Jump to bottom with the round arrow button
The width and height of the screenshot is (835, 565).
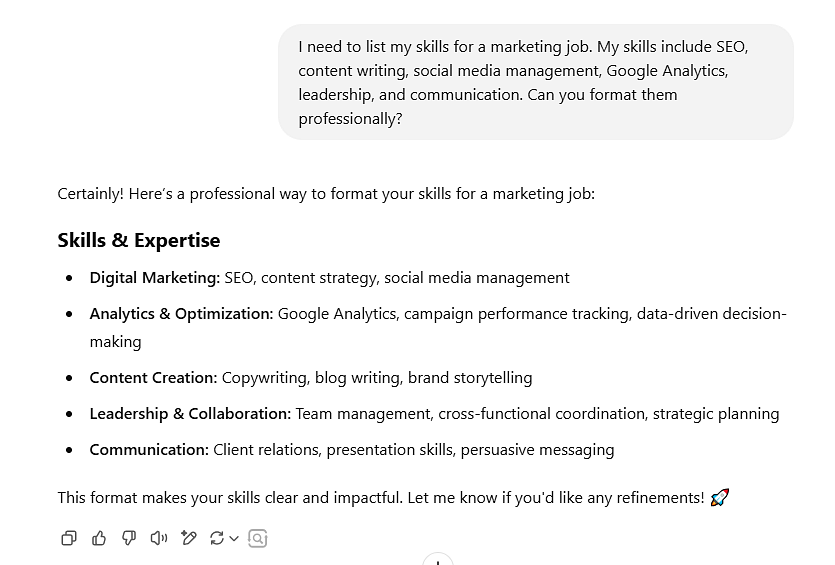click(x=438, y=560)
